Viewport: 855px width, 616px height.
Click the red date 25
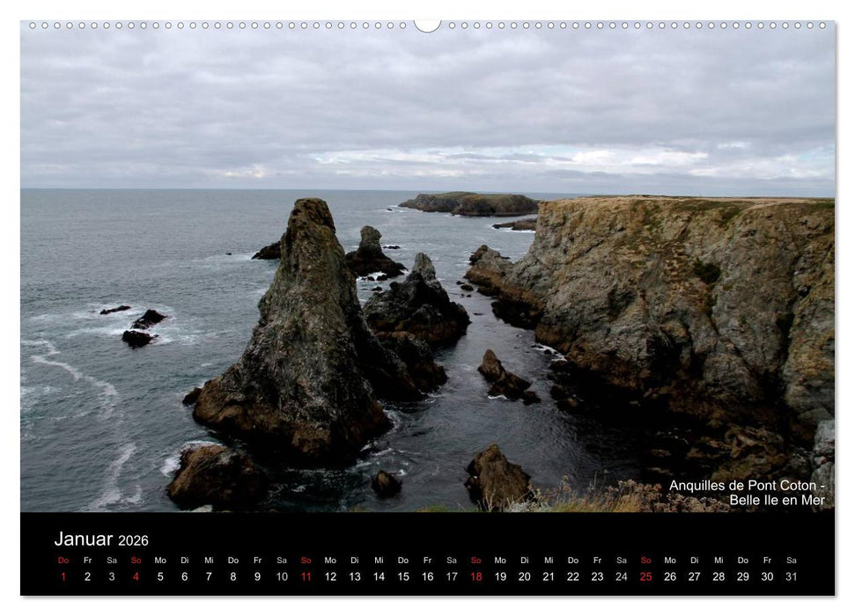tap(646, 576)
